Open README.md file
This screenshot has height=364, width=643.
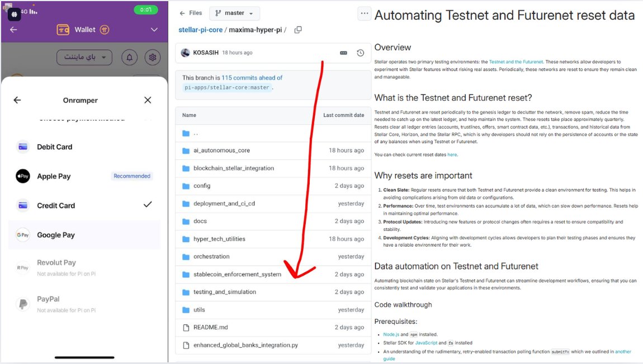(211, 327)
